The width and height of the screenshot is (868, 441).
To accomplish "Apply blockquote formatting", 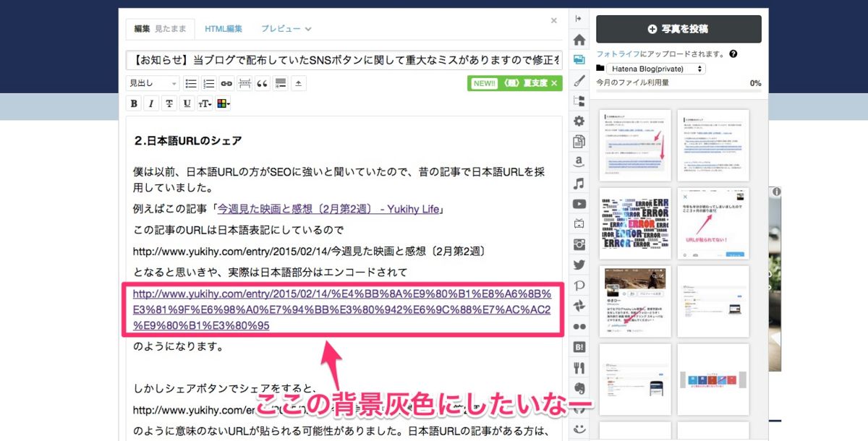I will coord(263,83).
